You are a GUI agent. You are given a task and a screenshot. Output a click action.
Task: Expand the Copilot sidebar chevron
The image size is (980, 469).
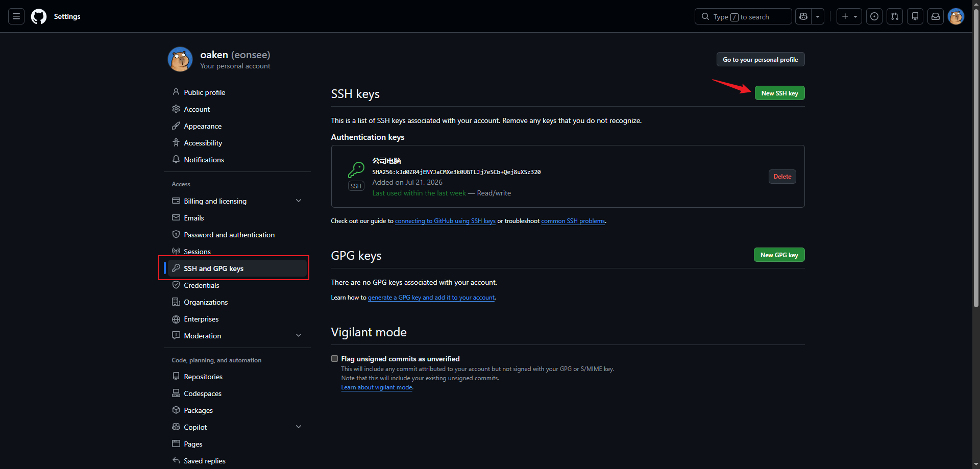coord(299,427)
